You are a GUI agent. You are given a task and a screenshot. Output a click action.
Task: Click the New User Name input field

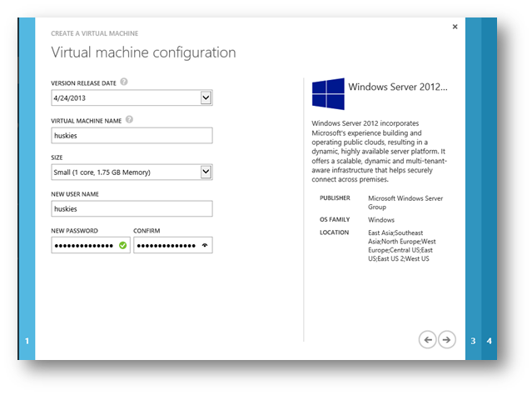point(132,208)
